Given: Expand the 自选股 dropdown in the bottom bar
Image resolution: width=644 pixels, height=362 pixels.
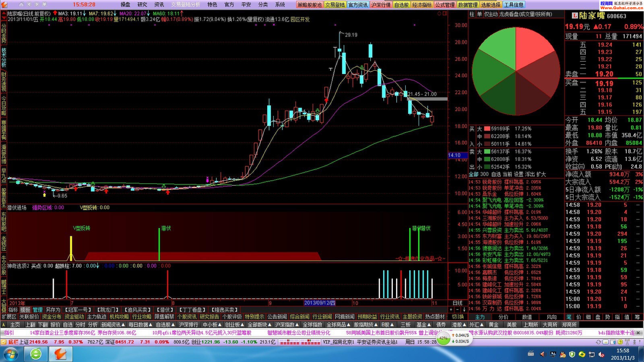Looking at the screenshot, I should coord(165,325).
